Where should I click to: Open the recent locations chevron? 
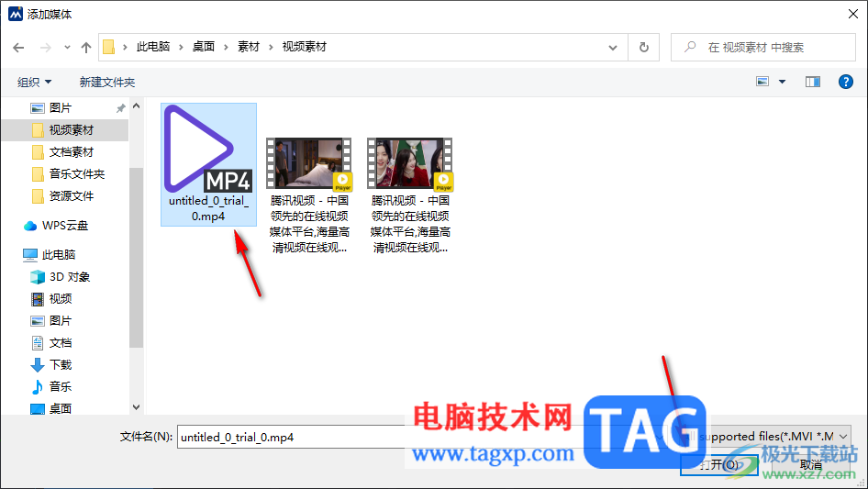tap(67, 48)
